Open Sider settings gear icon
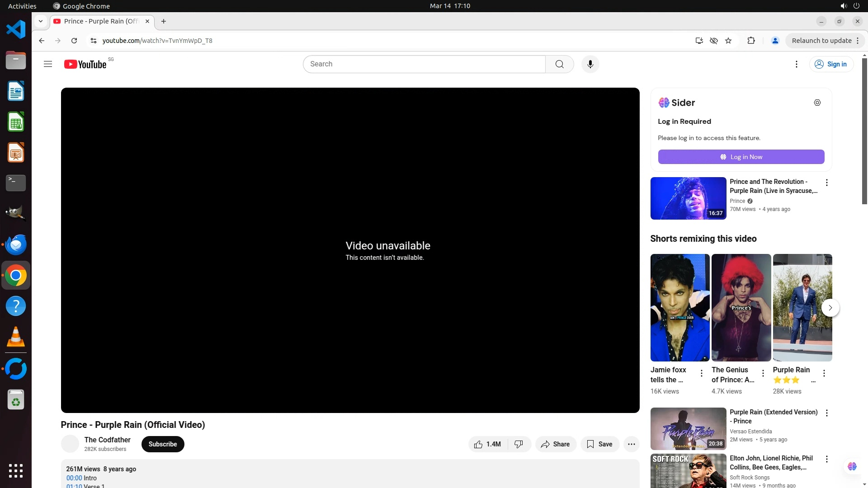 click(x=817, y=103)
